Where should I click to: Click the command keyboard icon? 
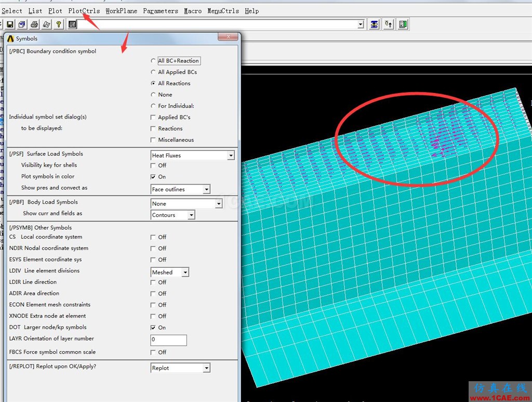pyautogui.click(x=72, y=24)
